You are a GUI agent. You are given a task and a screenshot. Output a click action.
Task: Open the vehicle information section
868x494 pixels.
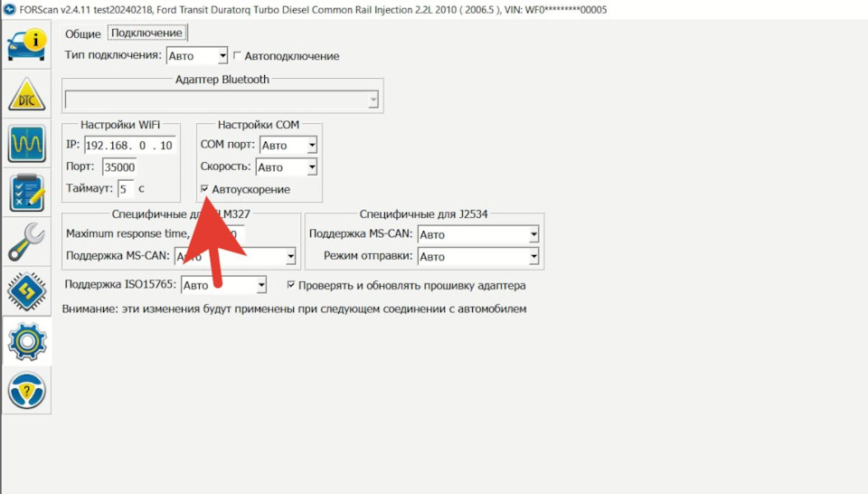click(x=26, y=45)
